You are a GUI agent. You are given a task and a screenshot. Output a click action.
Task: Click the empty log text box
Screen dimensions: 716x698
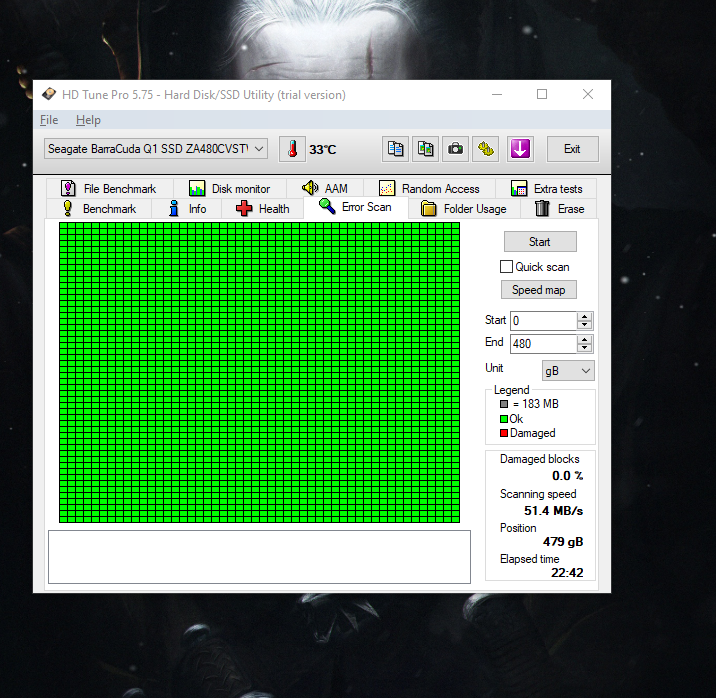(x=259, y=557)
